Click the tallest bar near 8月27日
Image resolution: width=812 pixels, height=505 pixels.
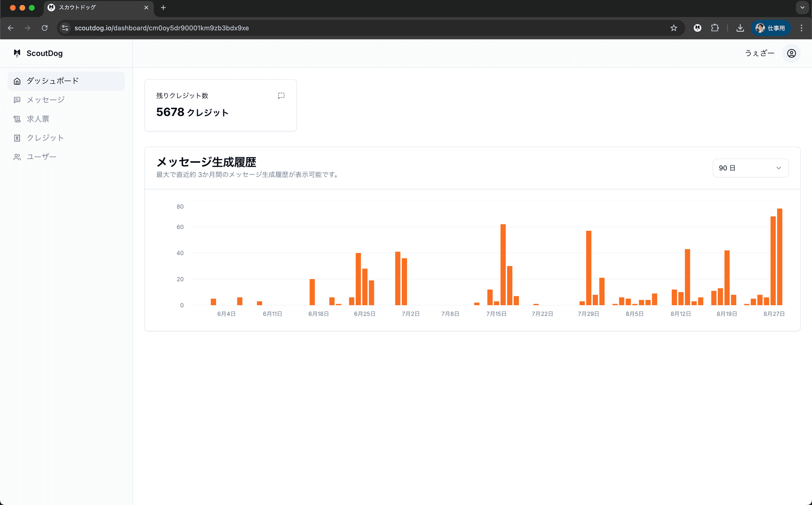tap(779, 257)
